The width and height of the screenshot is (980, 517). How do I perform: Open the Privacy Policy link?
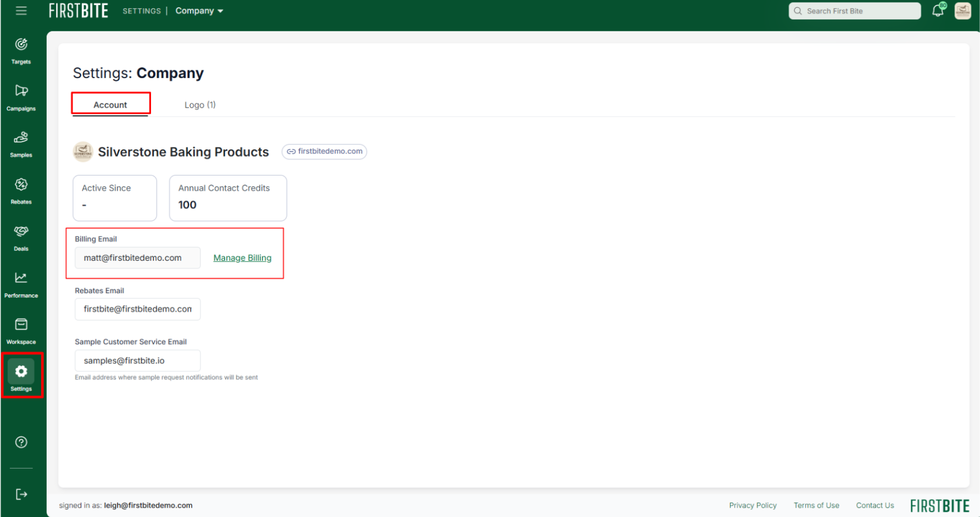pyautogui.click(x=753, y=505)
